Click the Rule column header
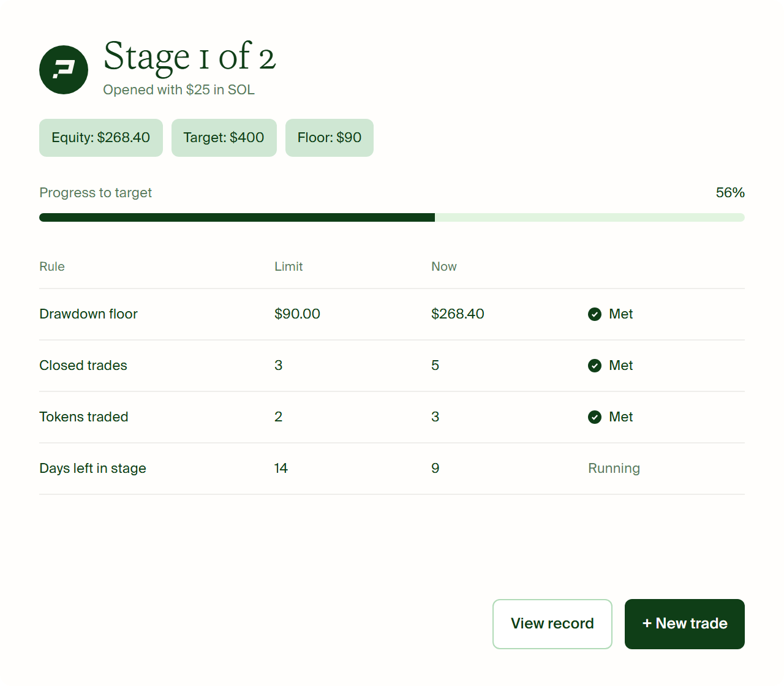Screen dimensions: 784x686 [52, 266]
